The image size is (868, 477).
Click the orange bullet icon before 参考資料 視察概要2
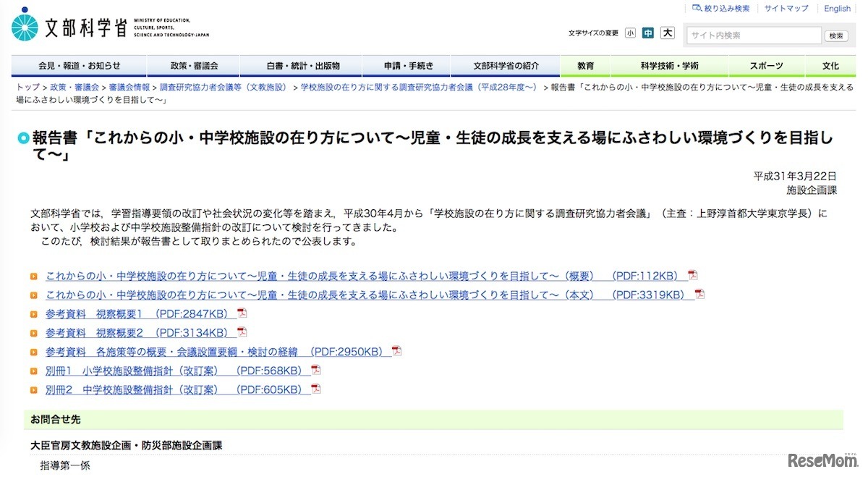32,332
